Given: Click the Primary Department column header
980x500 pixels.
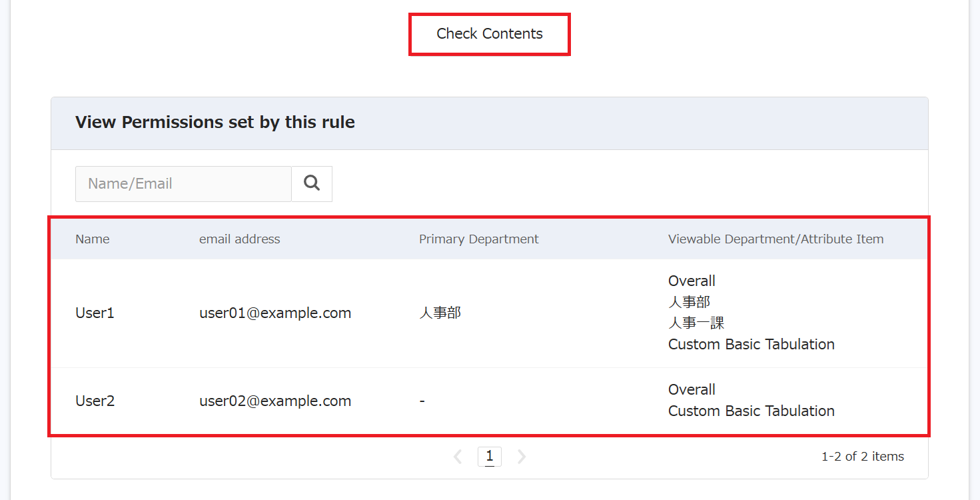Looking at the screenshot, I should (478, 239).
